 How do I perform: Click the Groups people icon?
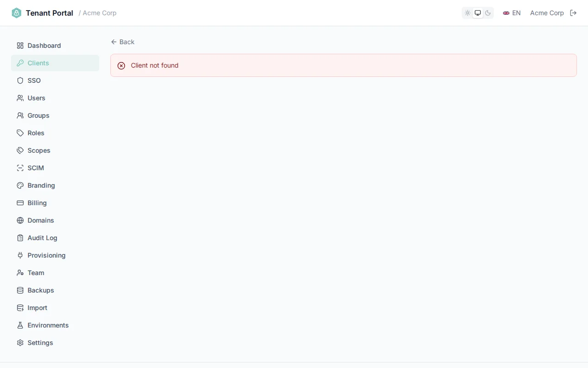point(20,115)
